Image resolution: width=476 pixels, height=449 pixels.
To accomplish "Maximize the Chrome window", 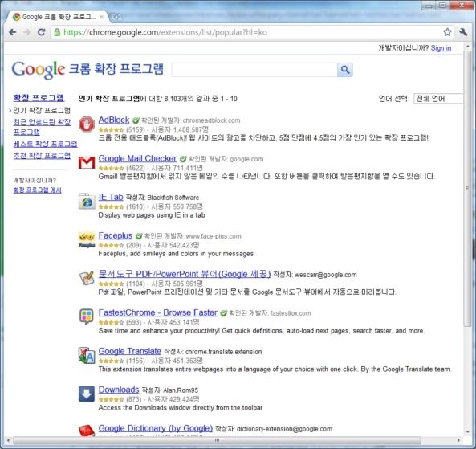I will point(442,6).
